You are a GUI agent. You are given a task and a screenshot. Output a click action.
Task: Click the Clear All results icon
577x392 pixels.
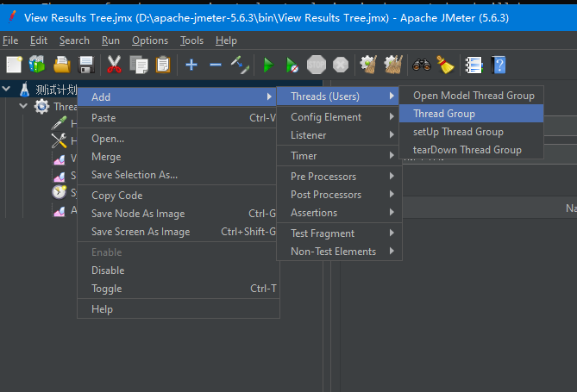(x=393, y=65)
